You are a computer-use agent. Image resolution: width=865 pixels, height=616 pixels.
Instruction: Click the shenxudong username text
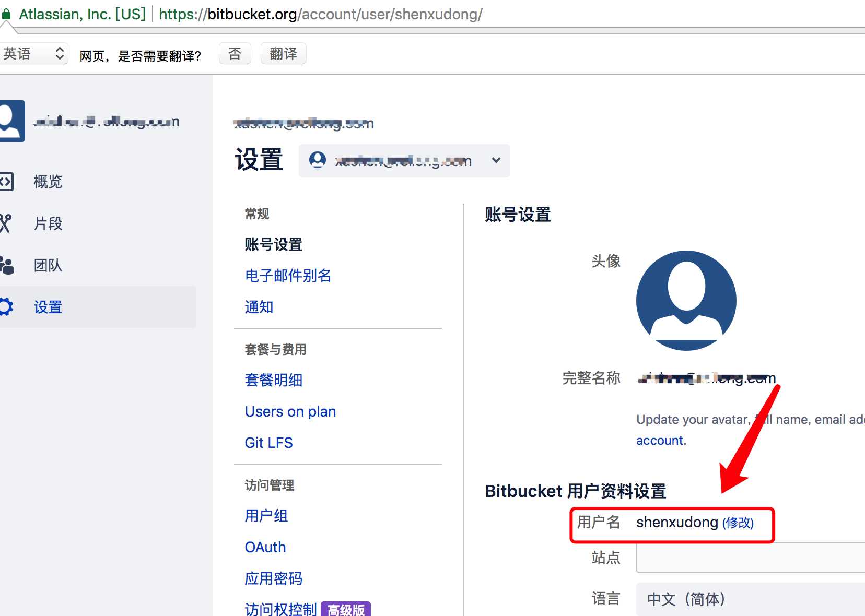tap(677, 522)
